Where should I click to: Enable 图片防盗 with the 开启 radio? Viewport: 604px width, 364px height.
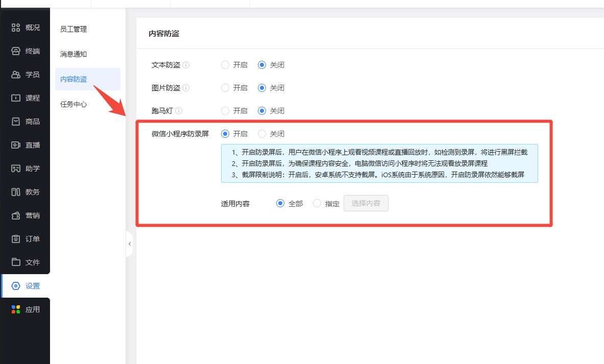pos(225,88)
